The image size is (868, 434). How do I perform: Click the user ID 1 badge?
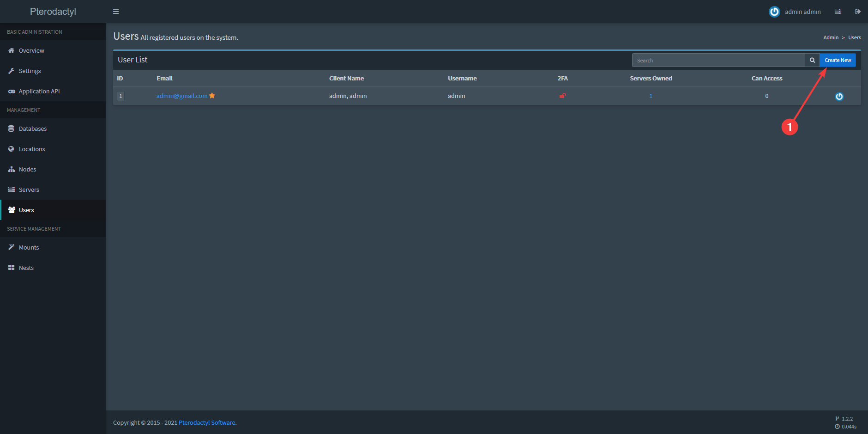coord(121,96)
